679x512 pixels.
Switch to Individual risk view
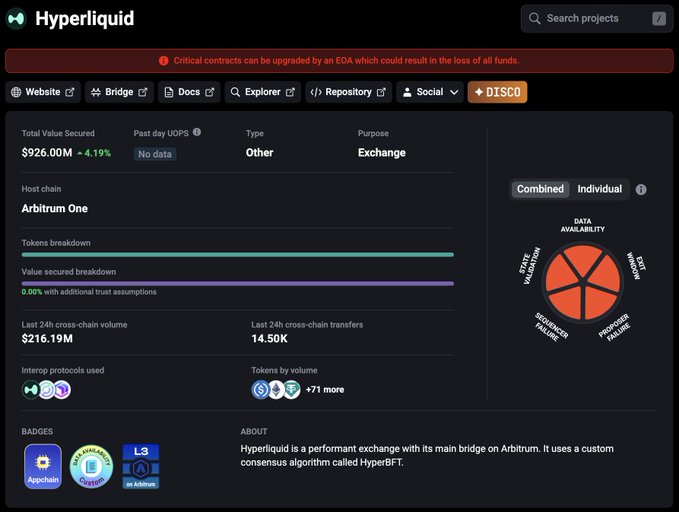click(x=600, y=189)
